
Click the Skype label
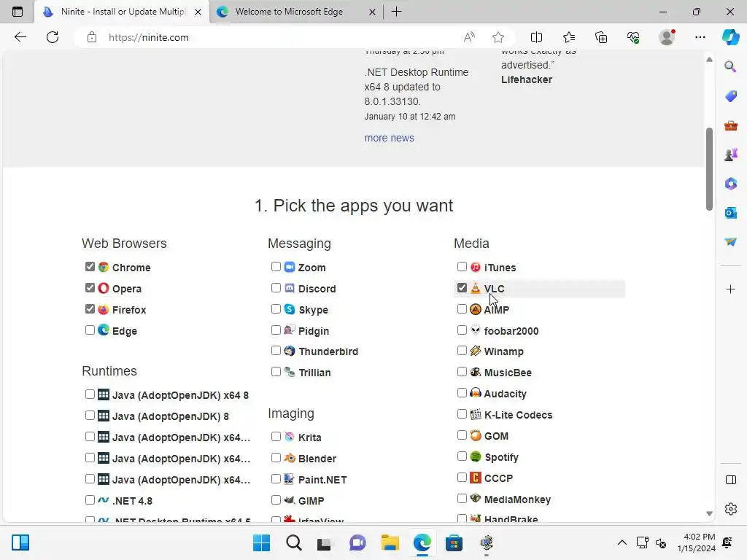(314, 310)
